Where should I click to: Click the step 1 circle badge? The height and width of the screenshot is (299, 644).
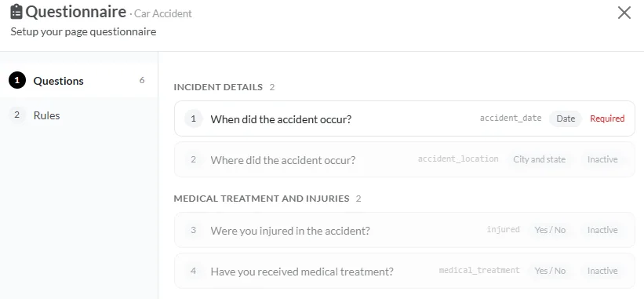pyautogui.click(x=16, y=81)
